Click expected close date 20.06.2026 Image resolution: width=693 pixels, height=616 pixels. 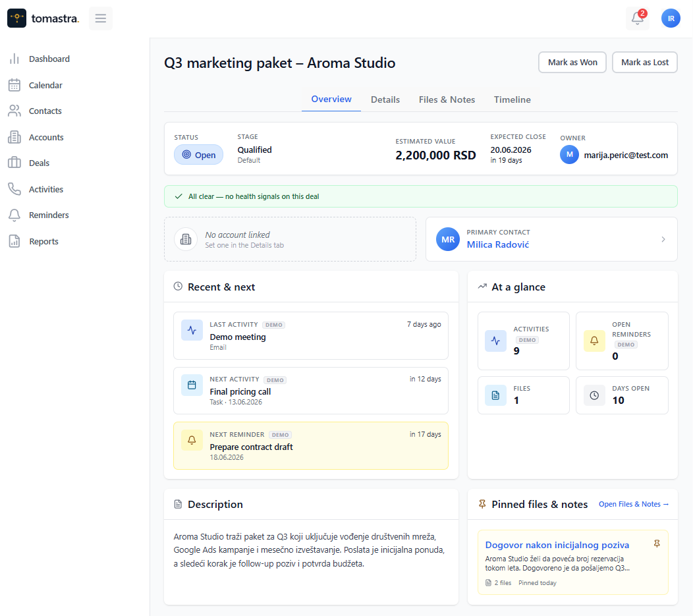tap(511, 150)
